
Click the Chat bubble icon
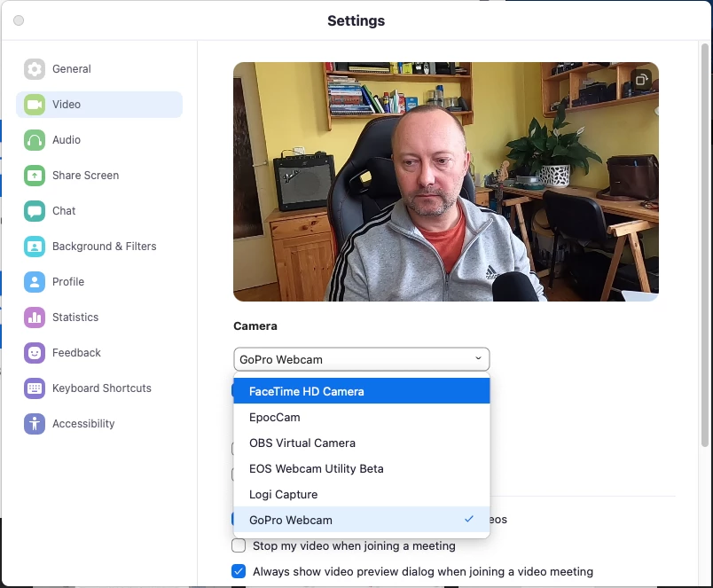(x=35, y=211)
